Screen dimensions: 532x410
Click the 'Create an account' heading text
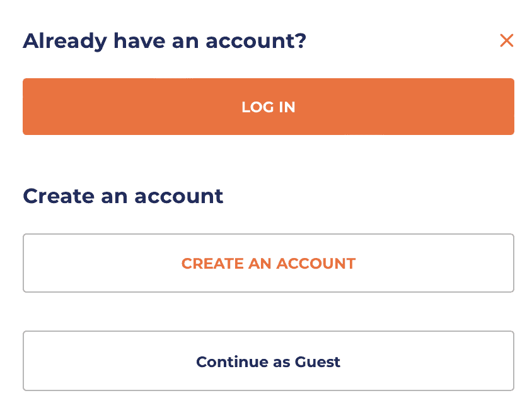(x=123, y=196)
